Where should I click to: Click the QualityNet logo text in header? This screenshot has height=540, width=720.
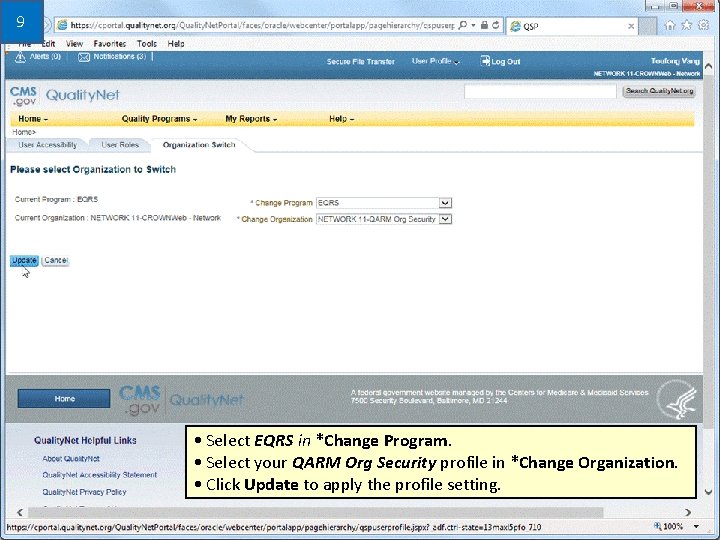click(x=83, y=95)
